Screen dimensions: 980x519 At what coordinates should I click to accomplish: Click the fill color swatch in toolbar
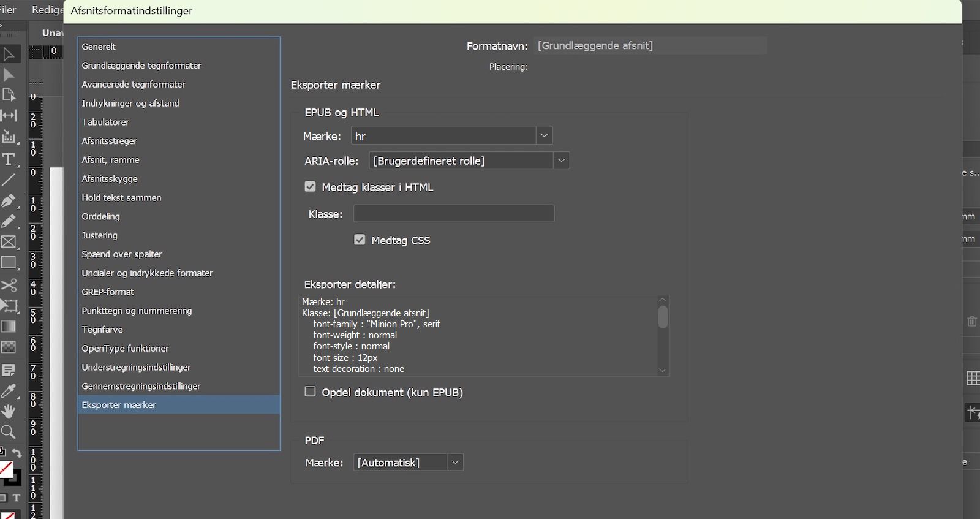[6, 469]
